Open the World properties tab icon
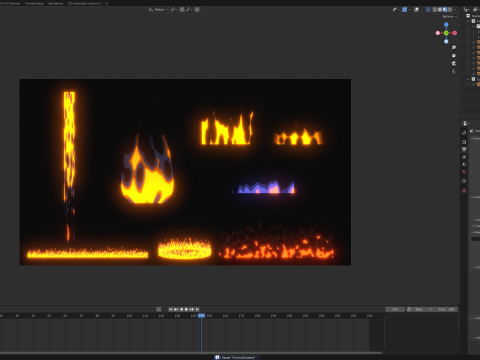Screen dimensions: 480x360 pyautogui.click(x=464, y=172)
